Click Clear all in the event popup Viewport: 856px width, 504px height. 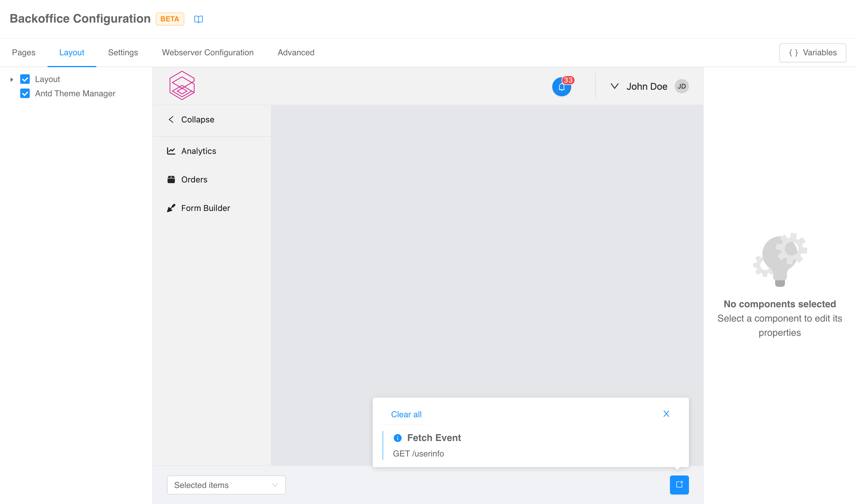click(406, 414)
